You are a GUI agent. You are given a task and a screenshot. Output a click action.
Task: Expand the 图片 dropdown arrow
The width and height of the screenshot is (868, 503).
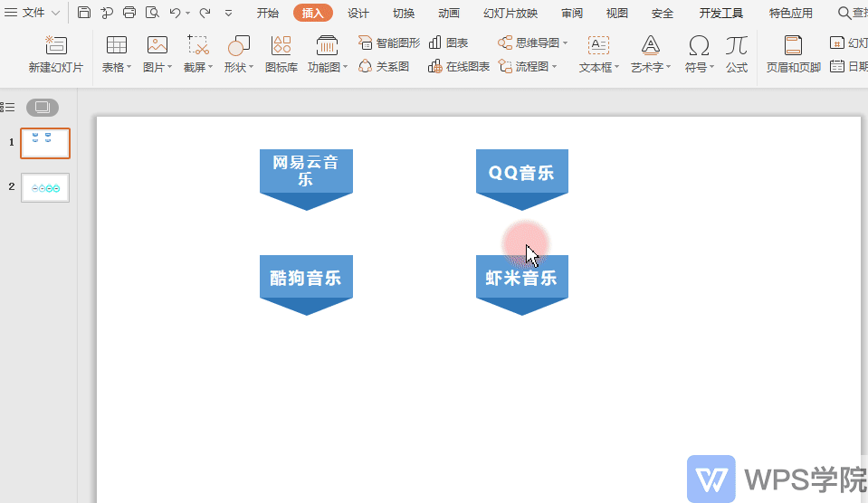tap(170, 67)
